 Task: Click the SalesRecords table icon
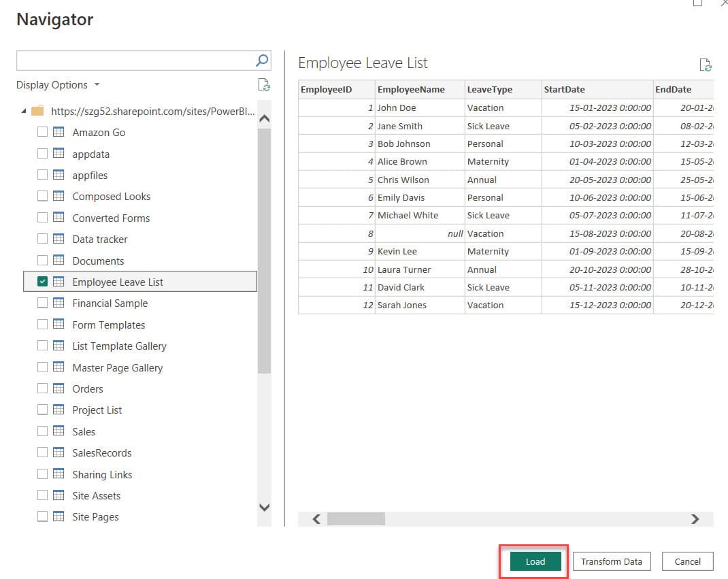coord(59,452)
